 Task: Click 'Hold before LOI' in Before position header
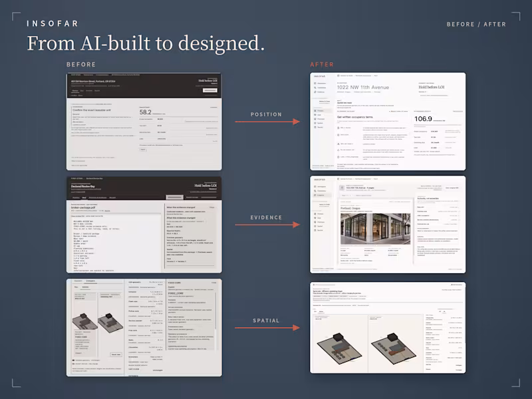point(207,80)
